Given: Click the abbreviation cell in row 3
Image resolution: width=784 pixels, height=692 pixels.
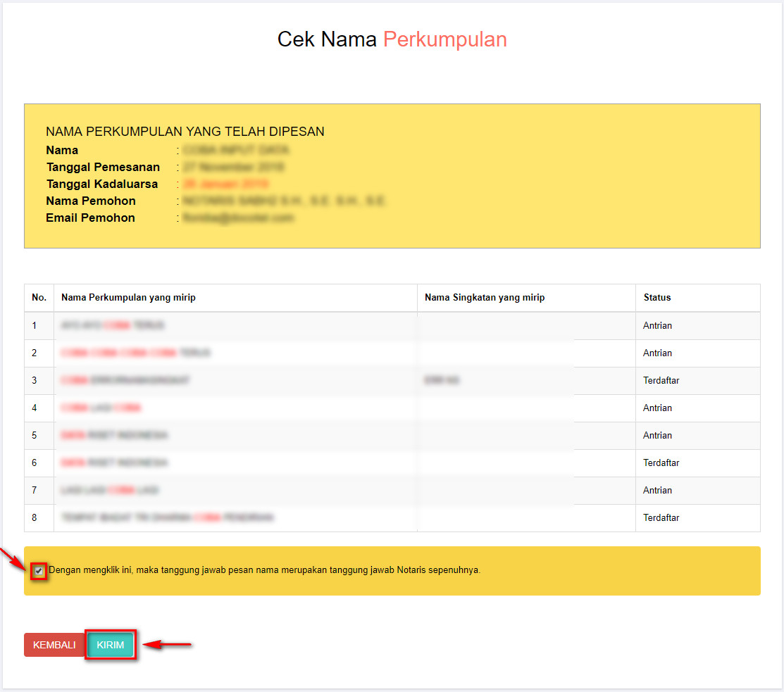Looking at the screenshot, I should click(x=442, y=381).
